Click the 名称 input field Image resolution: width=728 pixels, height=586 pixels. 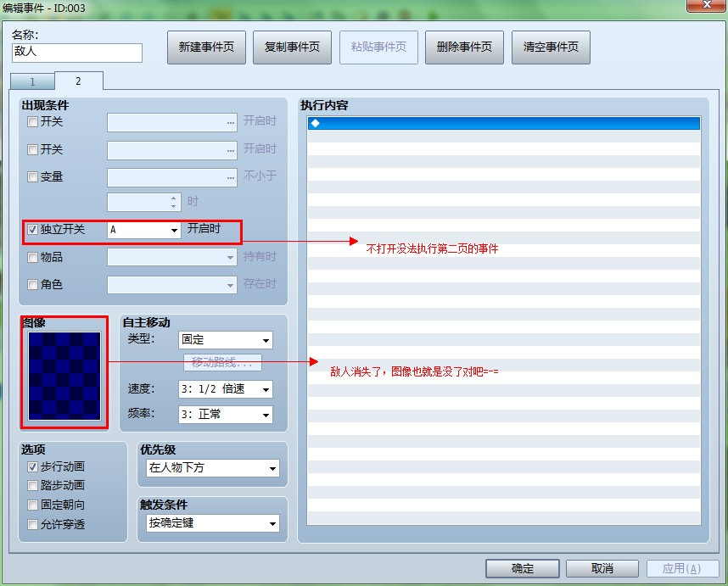point(77,53)
